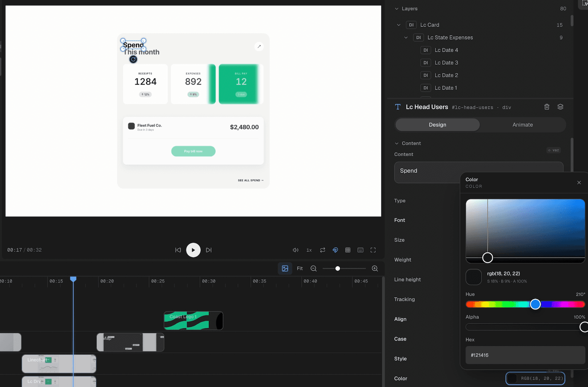
Task: Select the Lc Date 1 layer
Action: tap(446, 88)
